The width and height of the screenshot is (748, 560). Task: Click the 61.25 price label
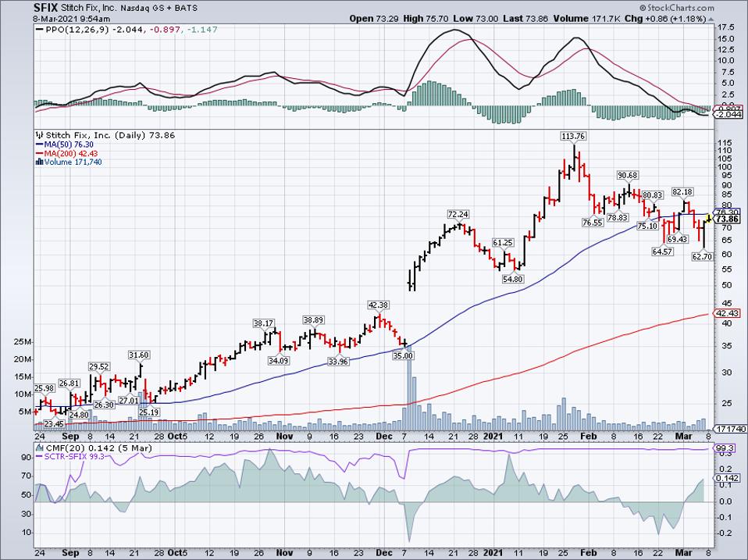click(503, 242)
